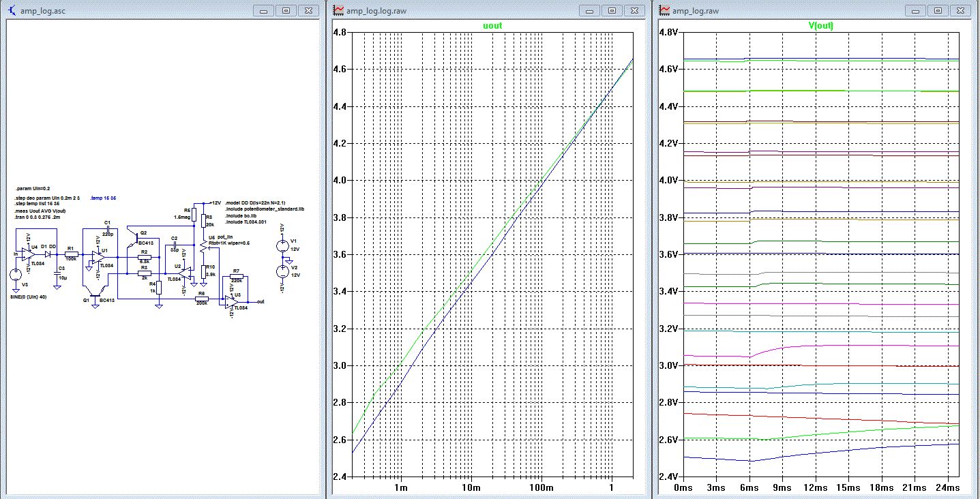Minimize the amp_log.log.raw plot window

[590, 10]
